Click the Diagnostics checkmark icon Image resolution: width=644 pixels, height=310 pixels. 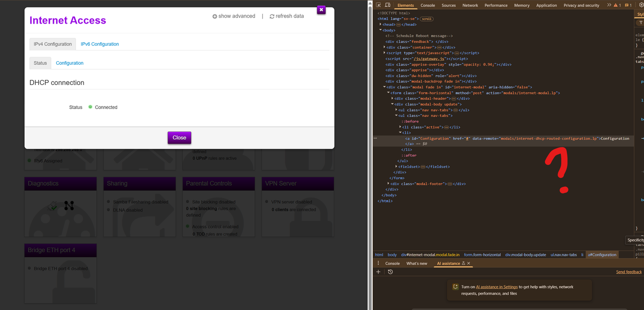click(x=52, y=205)
